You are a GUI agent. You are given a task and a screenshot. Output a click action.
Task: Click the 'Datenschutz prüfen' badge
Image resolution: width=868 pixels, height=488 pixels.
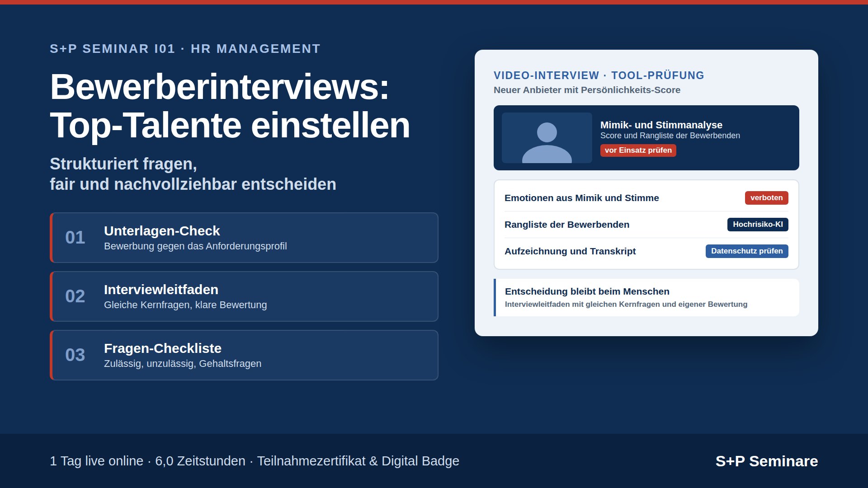click(747, 251)
